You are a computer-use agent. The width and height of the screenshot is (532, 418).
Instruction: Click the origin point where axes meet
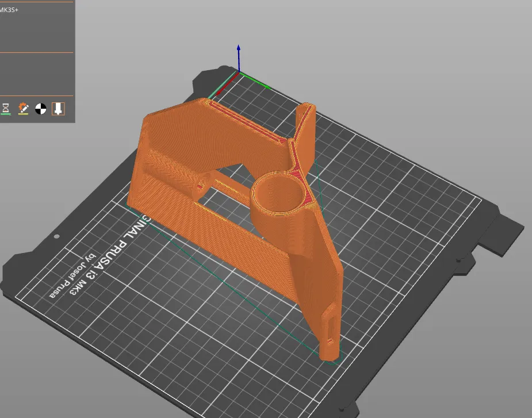click(238, 72)
